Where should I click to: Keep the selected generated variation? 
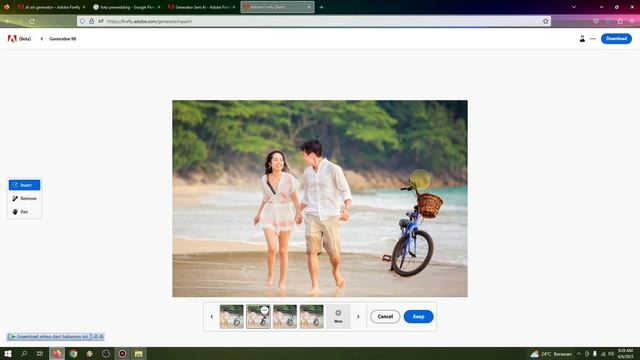pos(418,316)
